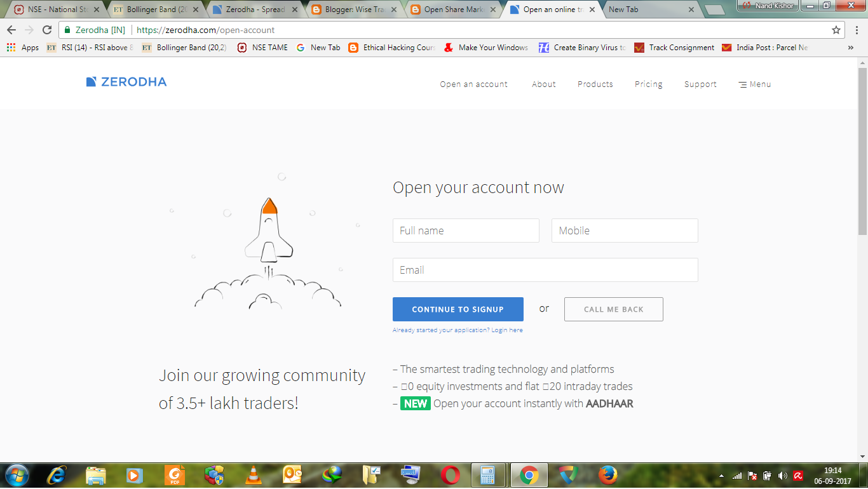Select Pricing in the Zerodha navigation
The image size is (868, 489).
[648, 84]
